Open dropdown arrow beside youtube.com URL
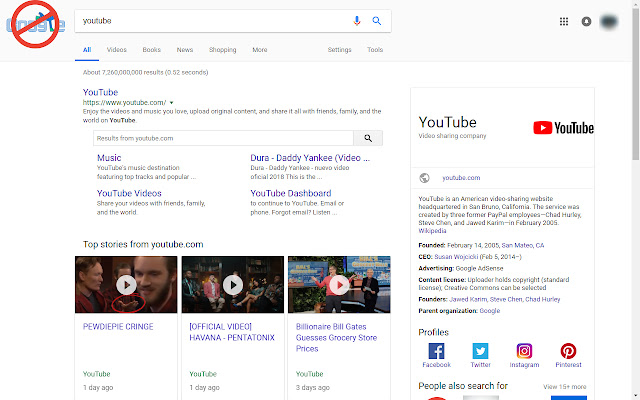 point(172,102)
